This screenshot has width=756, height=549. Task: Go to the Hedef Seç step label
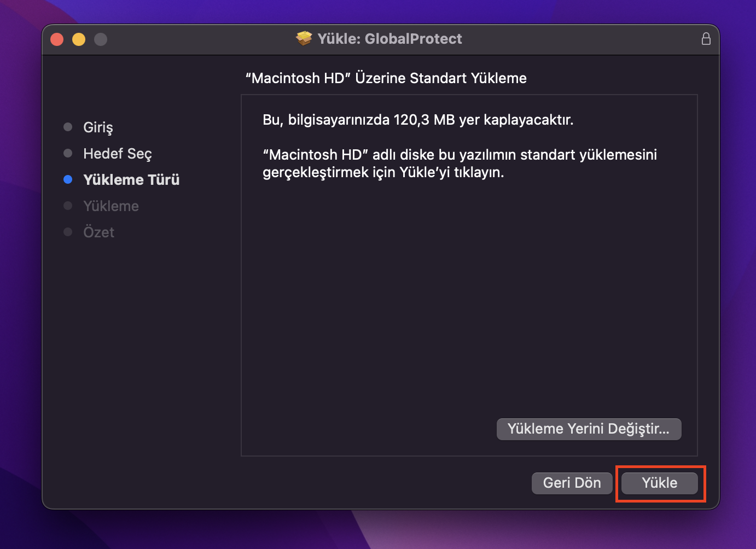pyautogui.click(x=117, y=154)
